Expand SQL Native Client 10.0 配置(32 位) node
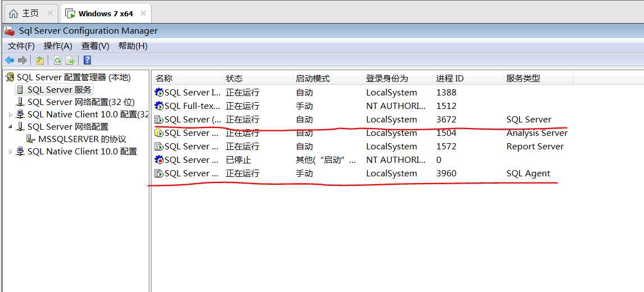Viewport: 644px width, 292px height. pyautogui.click(x=10, y=115)
